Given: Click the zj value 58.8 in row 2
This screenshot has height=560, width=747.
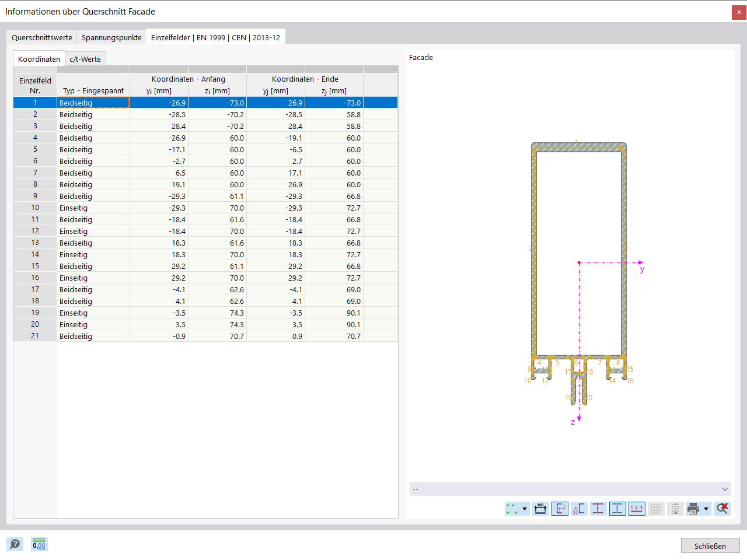Looking at the screenshot, I should pyautogui.click(x=334, y=114).
